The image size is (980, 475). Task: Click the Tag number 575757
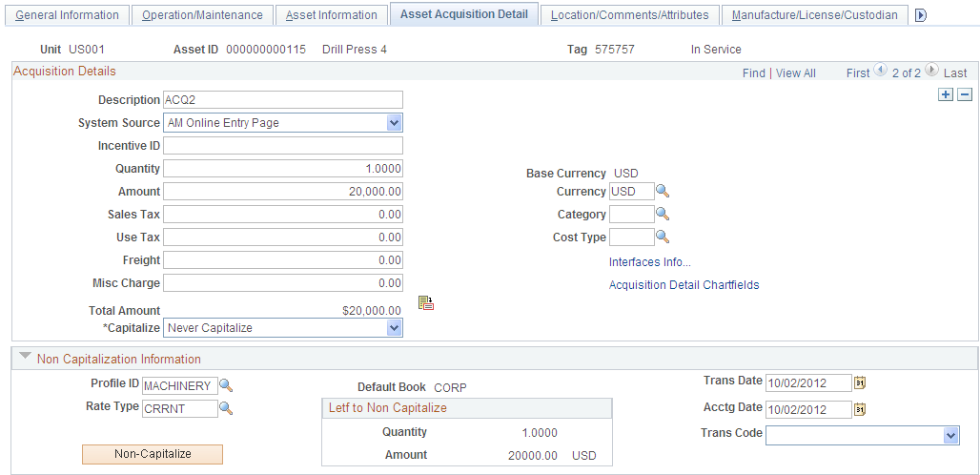(614, 50)
